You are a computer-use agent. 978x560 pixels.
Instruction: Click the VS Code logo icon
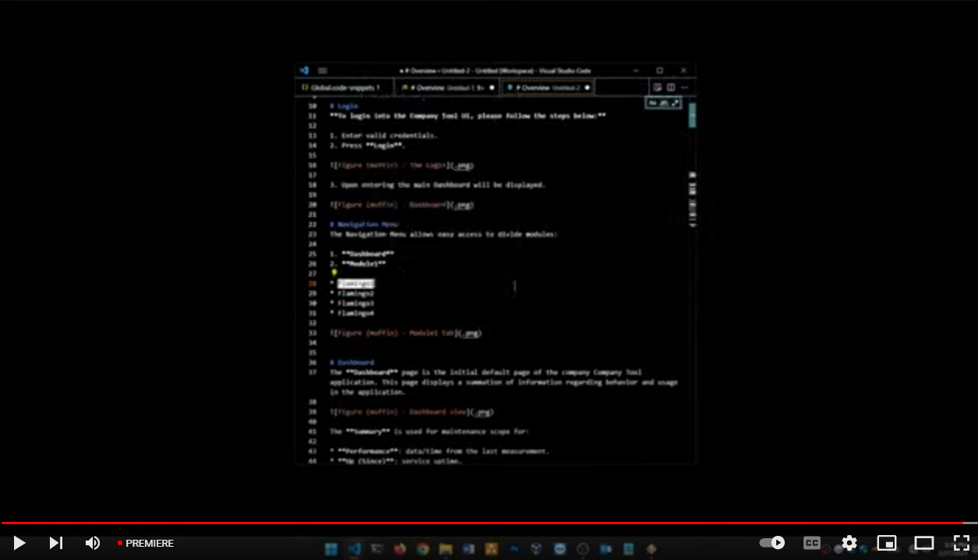coord(304,70)
